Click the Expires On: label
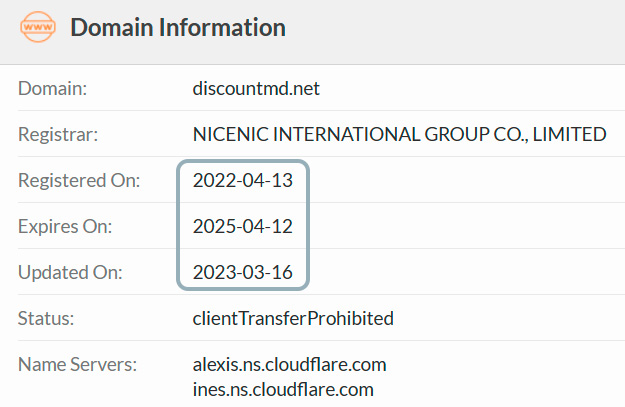This screenshot has width=625, height=407. click(x=65, y=226)
